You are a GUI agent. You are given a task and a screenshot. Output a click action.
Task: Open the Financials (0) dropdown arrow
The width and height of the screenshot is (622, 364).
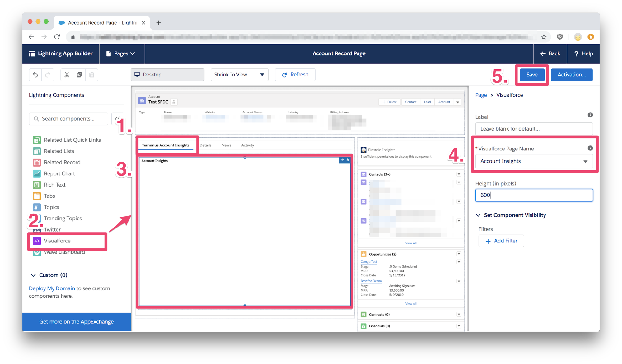(x=459, y=326)
